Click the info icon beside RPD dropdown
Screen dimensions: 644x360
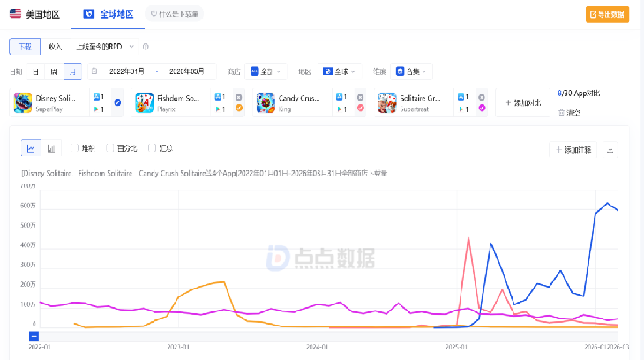tap(146, 46)
